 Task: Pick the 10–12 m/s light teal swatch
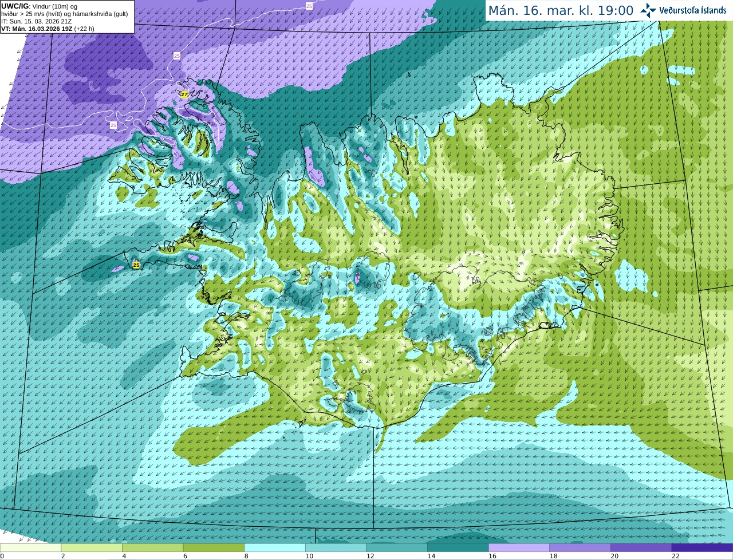pyautogui.click(x=336, y=547)
